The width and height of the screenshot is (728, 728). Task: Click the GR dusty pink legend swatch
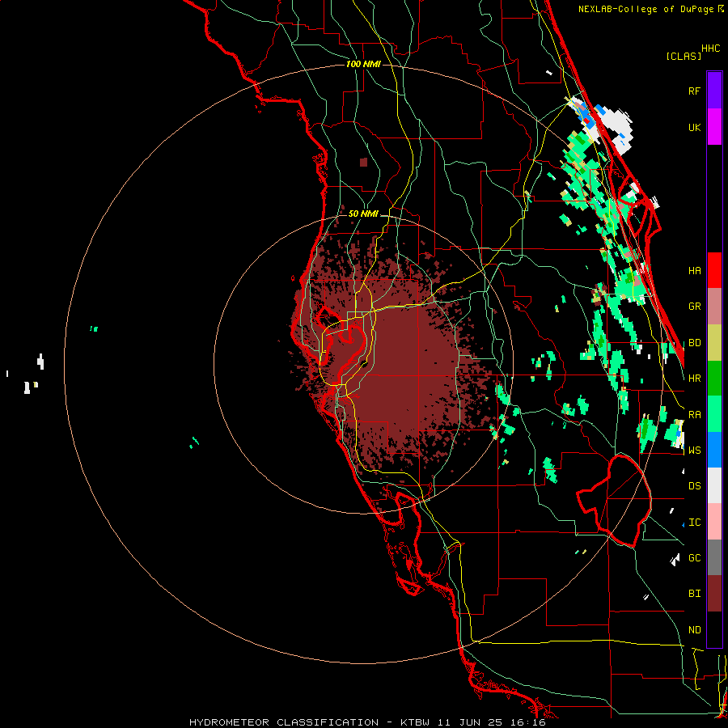point(714,306)
